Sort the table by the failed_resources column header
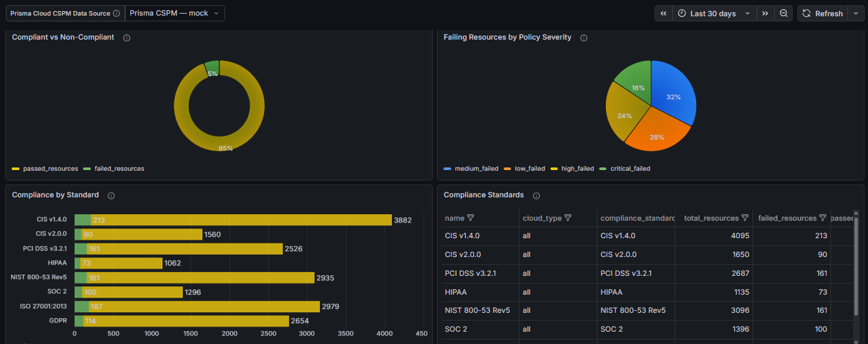The width and height of the screenshot is (868, 344). [787, 218]
